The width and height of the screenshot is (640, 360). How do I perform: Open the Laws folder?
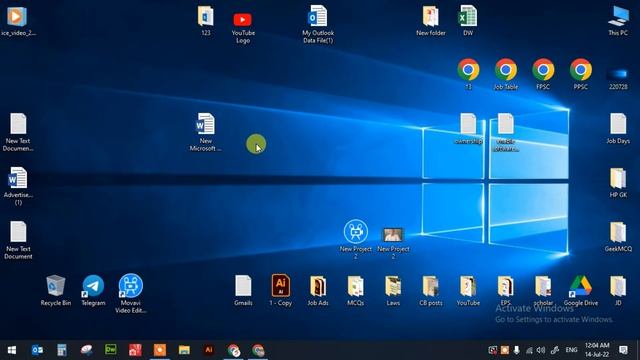[393, 286]
